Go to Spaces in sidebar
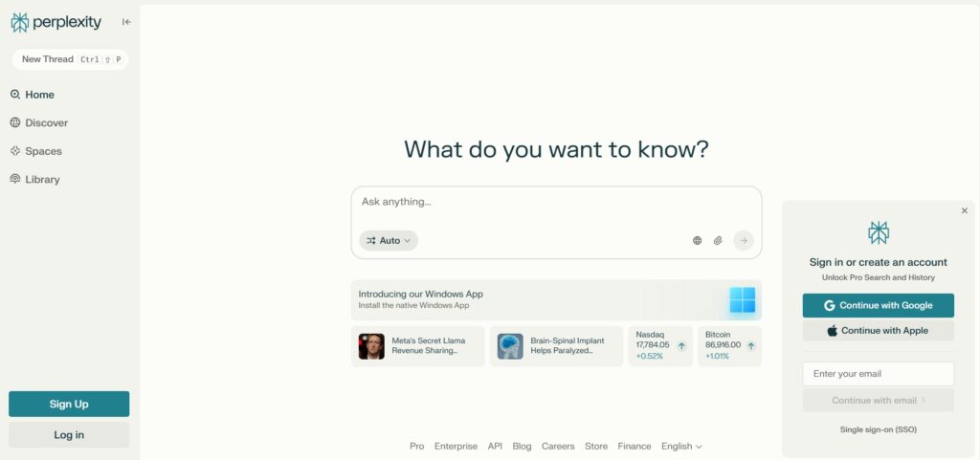The width and height of the screenshot is (980, 460). [35, 151]
